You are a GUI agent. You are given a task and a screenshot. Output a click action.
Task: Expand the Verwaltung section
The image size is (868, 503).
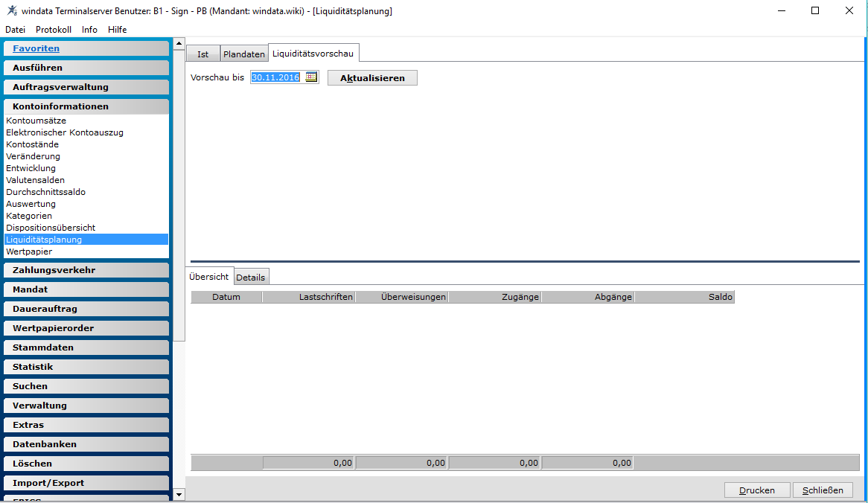(86, 406)
